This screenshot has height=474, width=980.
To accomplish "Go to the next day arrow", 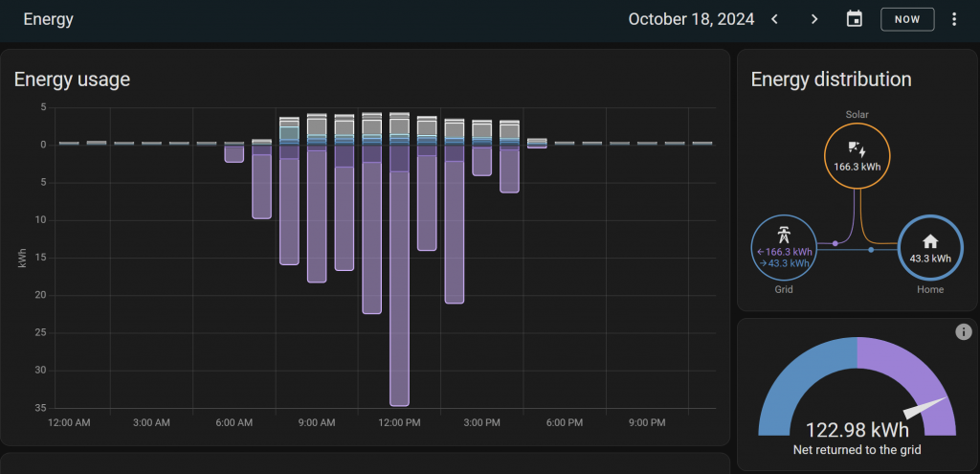I will click(x=813, y=19).
